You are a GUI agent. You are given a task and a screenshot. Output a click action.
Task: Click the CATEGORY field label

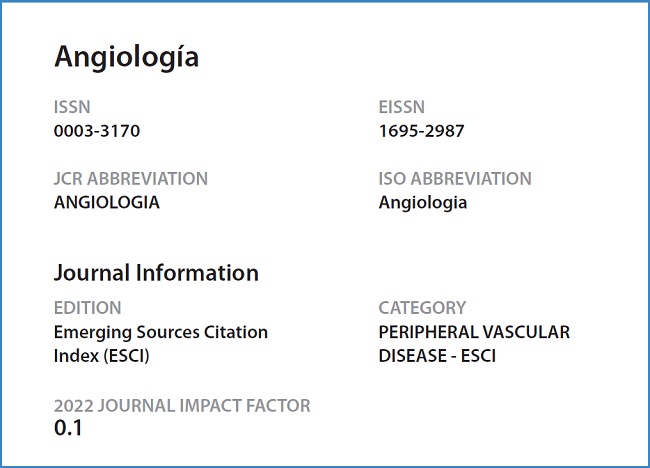pyautogui.click(x=422, y=308)
